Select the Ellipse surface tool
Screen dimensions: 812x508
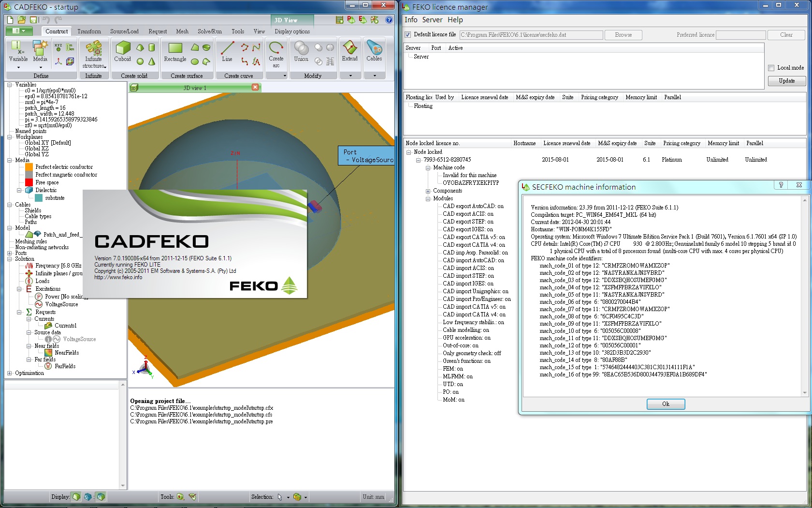point(195,61)
